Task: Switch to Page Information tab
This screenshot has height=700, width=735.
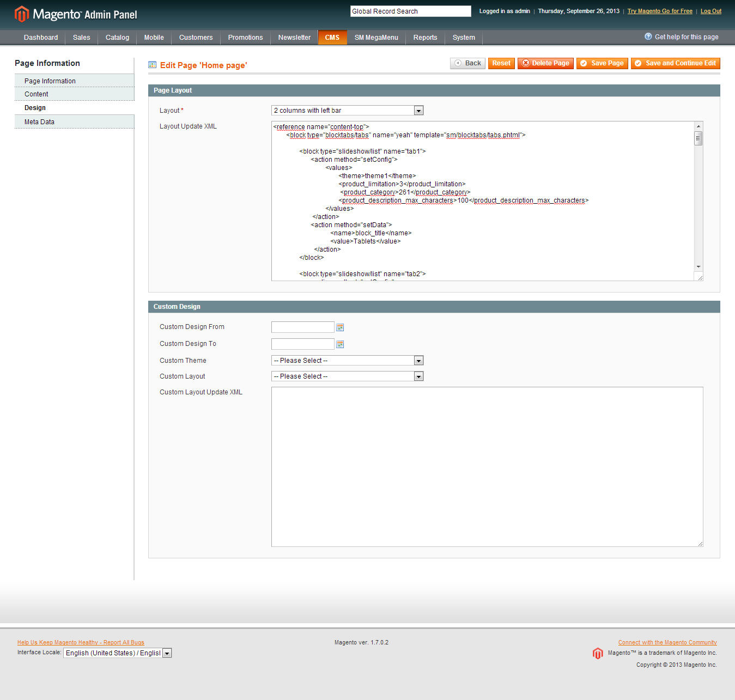Action: 74,81
